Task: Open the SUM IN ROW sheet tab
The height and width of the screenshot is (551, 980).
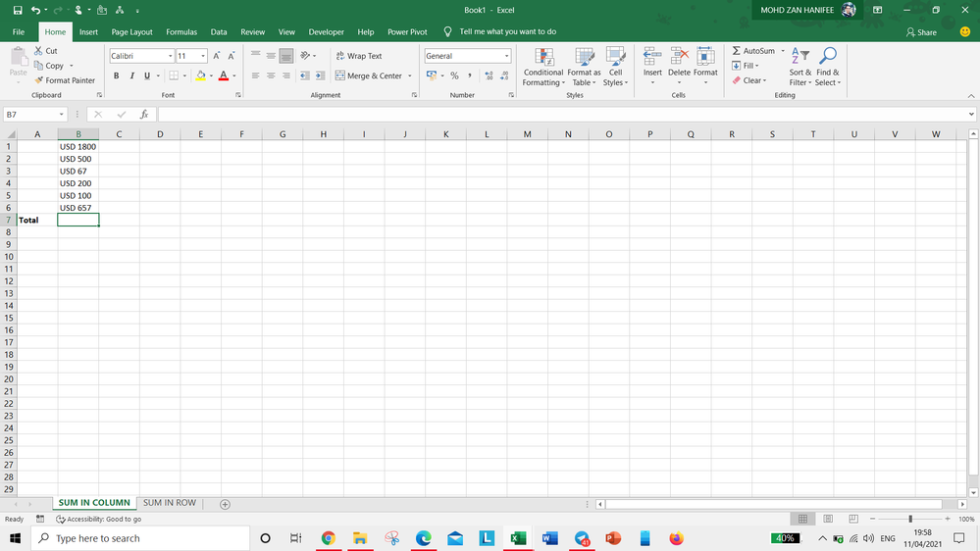Action: (170, 503)
